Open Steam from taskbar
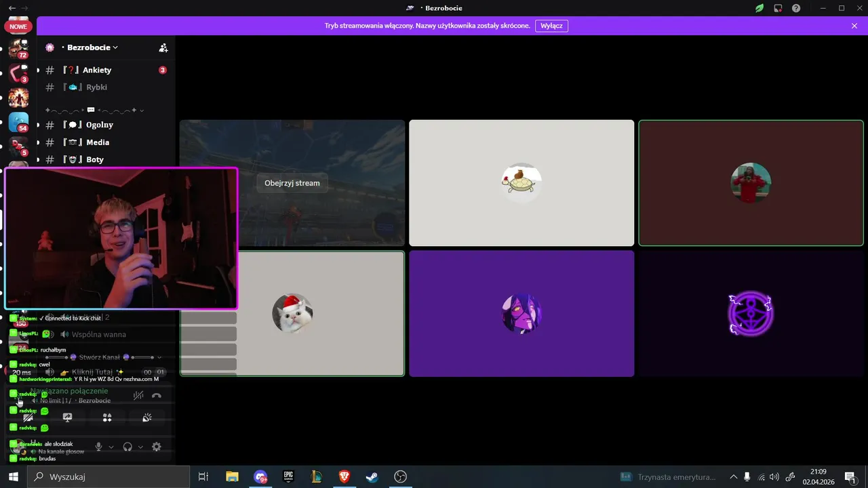Image resolution: width=868 pixels, height=488 pixels. click(x=372, y=477)
